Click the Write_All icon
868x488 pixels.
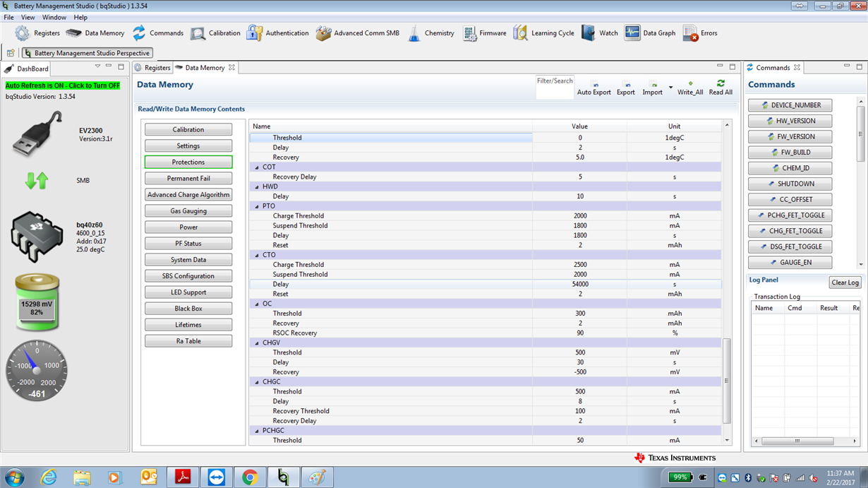(690, 83)
